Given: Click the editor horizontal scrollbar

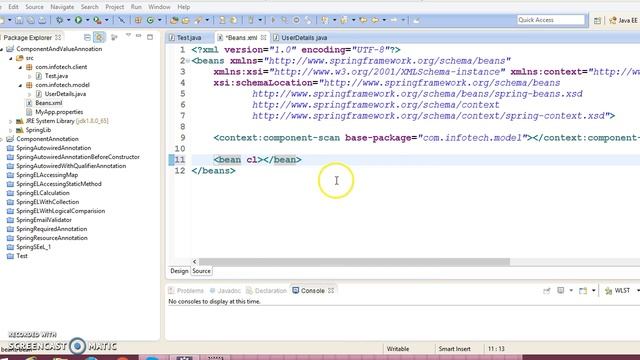Looking at the screenshot, I should (354, 262).
